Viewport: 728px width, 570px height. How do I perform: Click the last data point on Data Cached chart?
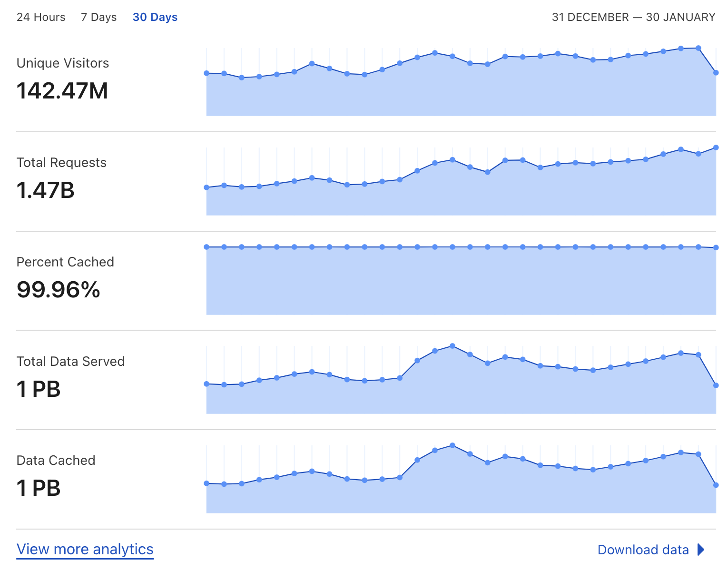click(x=716, y=485)
